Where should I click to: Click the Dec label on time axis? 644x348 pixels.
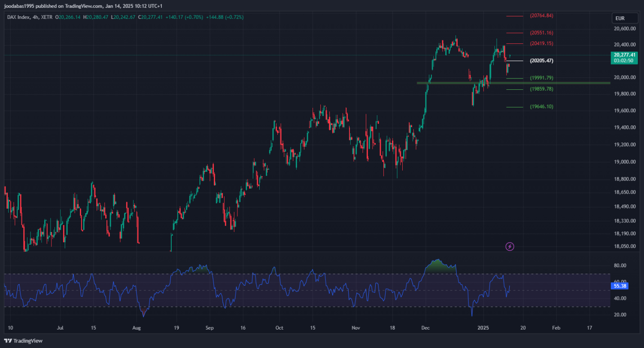pos(425,327)
